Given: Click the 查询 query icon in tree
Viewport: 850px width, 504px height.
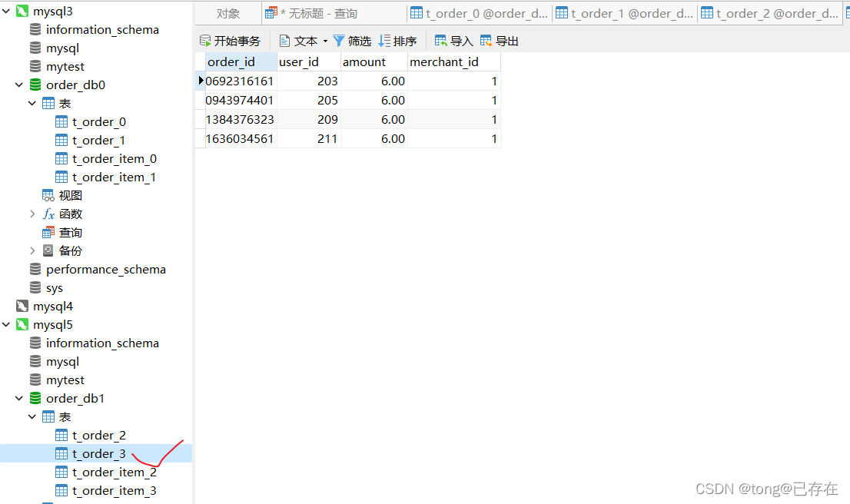Looking at the screenshot, I should click(48, 232).
